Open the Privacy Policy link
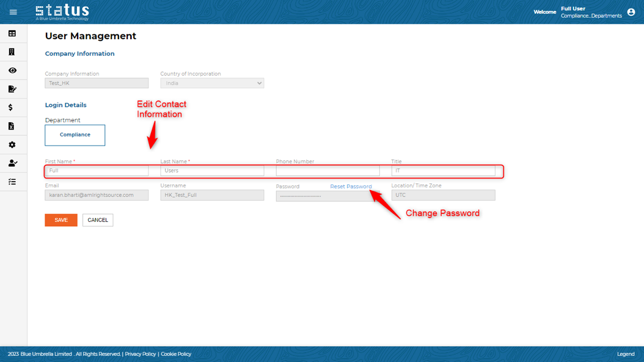 pyautogui.click(x=141, y=354)
